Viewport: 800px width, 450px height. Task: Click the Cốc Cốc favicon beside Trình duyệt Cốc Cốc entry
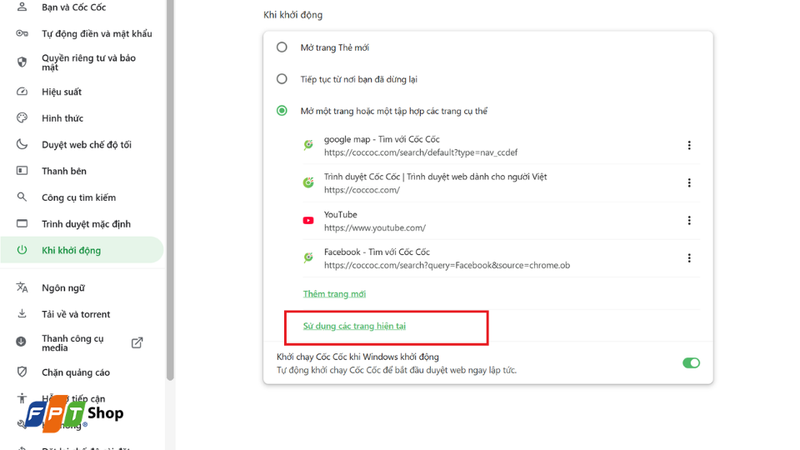click(308, 183)
